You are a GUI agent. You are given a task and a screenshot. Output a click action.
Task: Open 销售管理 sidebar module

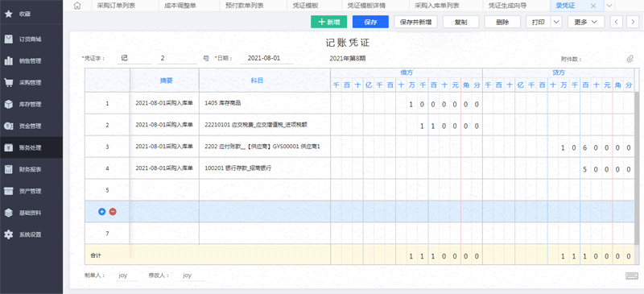[x=31, y=61]
